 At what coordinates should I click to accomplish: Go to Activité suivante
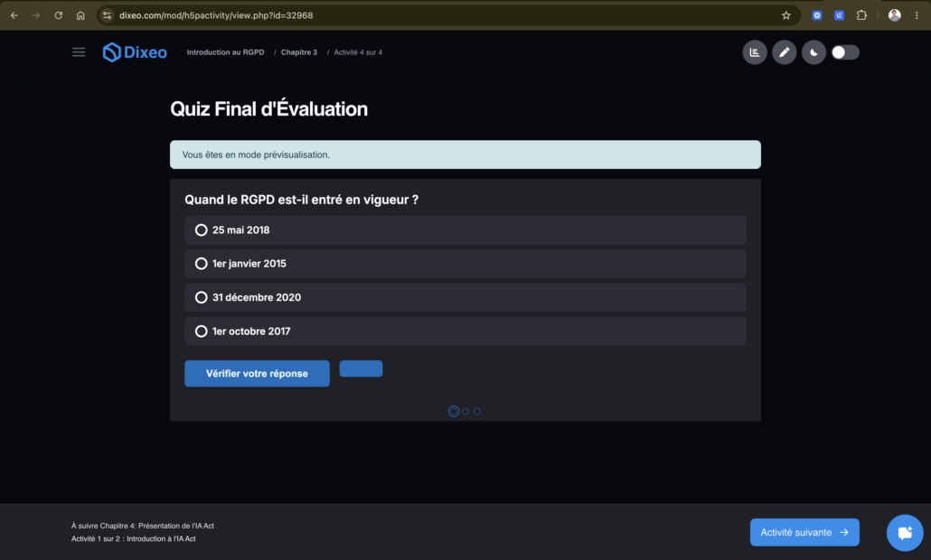tap(804, 533)
